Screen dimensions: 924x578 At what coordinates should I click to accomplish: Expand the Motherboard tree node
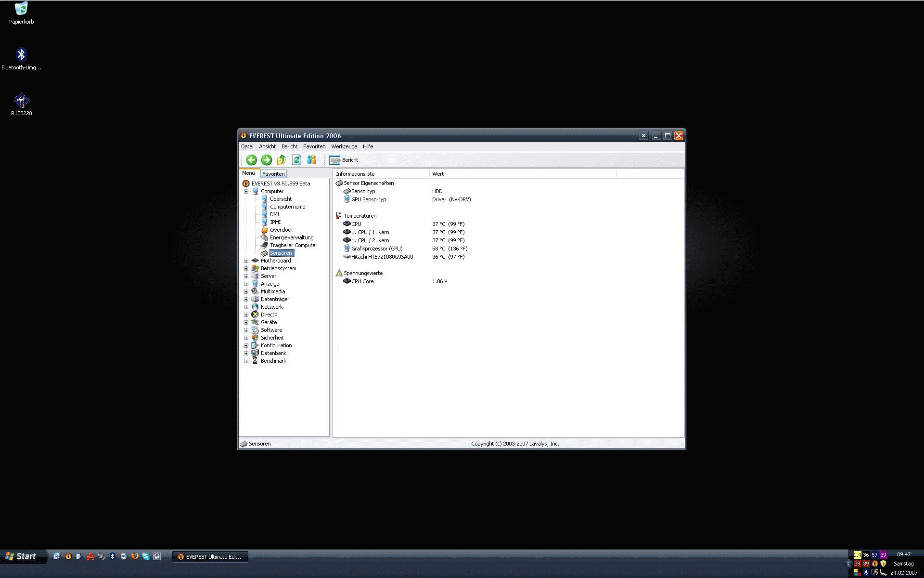point(246,261)
